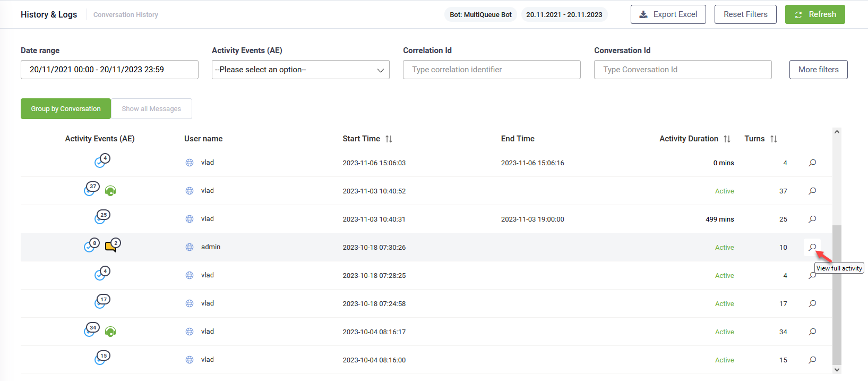The height and width of the screenshot is (381, 868).
Task: Click green headset icon in 37-turn row
Action: (x=110, y=191)
